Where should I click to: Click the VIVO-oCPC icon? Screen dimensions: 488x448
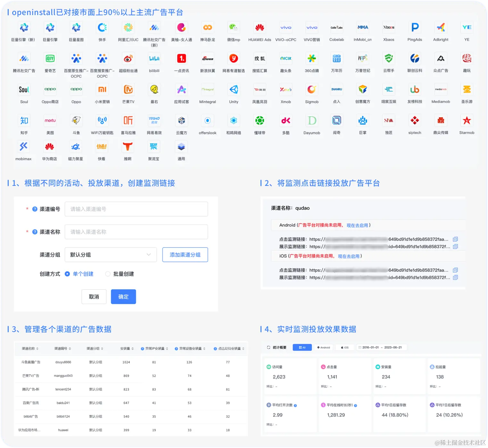pos(286,28)
